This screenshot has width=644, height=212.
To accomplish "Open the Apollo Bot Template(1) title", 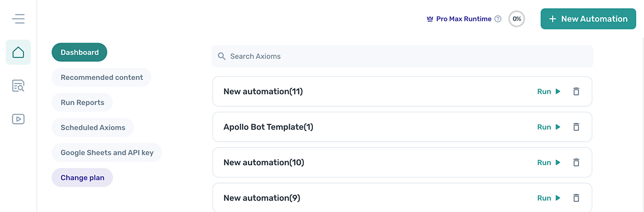I will click(268, 127).
